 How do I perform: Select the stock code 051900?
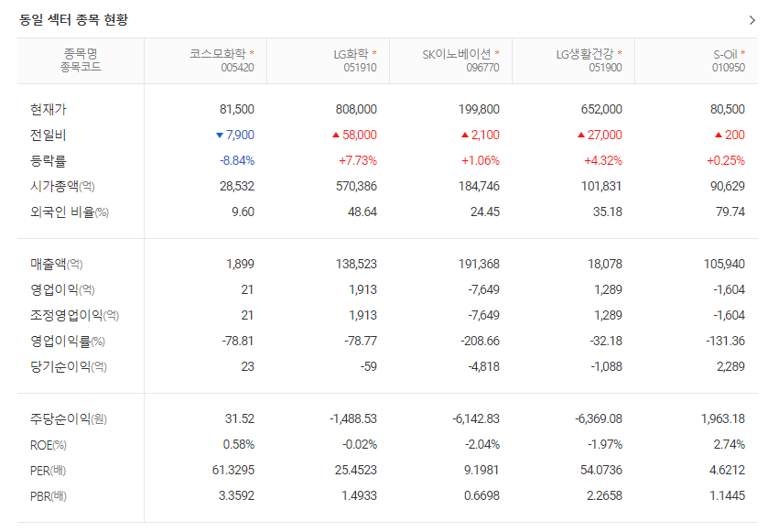(x=605, y=68)
